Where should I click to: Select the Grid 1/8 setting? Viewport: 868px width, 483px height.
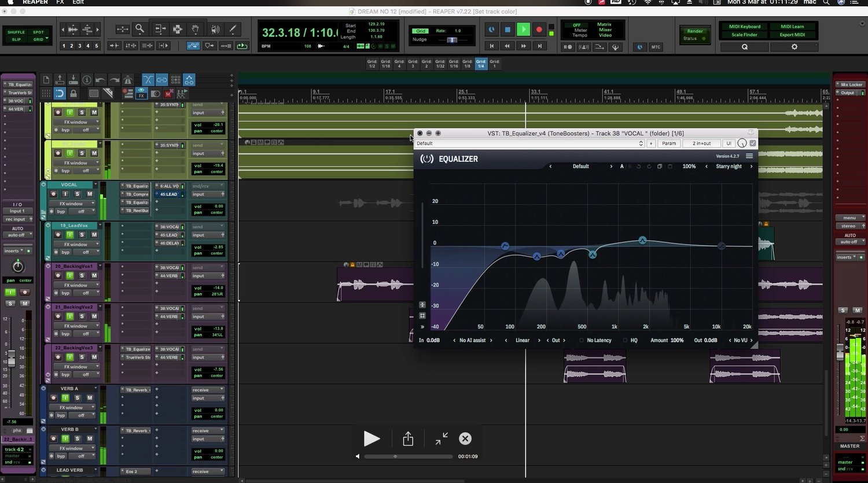[x=468, y=64]
